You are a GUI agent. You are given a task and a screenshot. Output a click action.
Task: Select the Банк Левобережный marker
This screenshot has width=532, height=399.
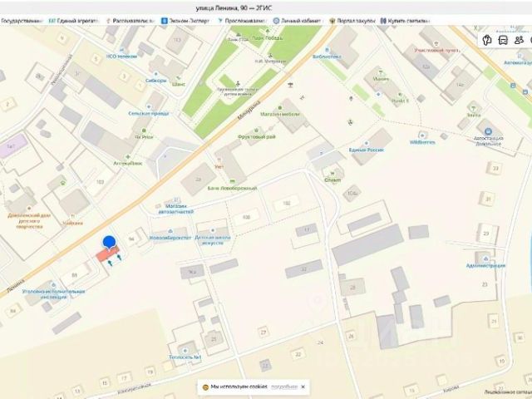pos(233,181)
